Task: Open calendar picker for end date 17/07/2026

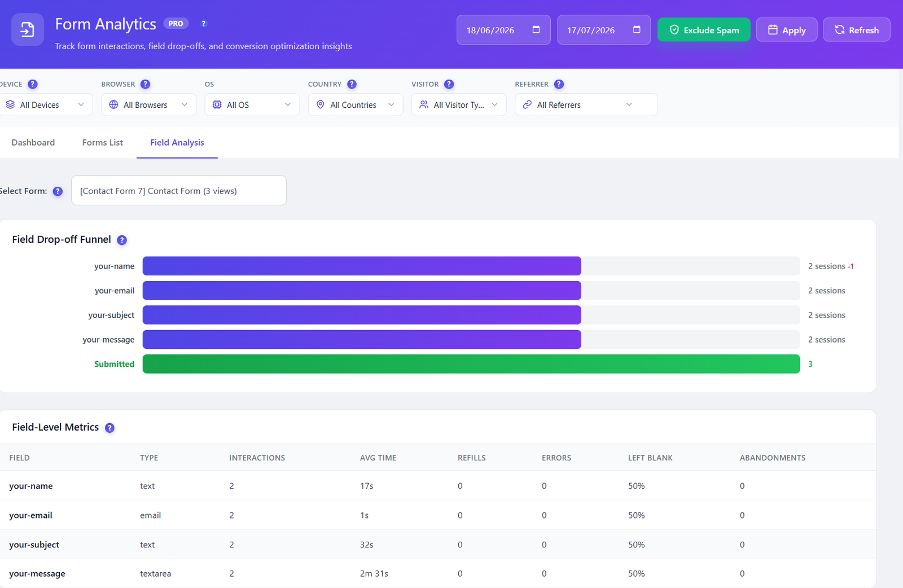Action: click(637, 29)
